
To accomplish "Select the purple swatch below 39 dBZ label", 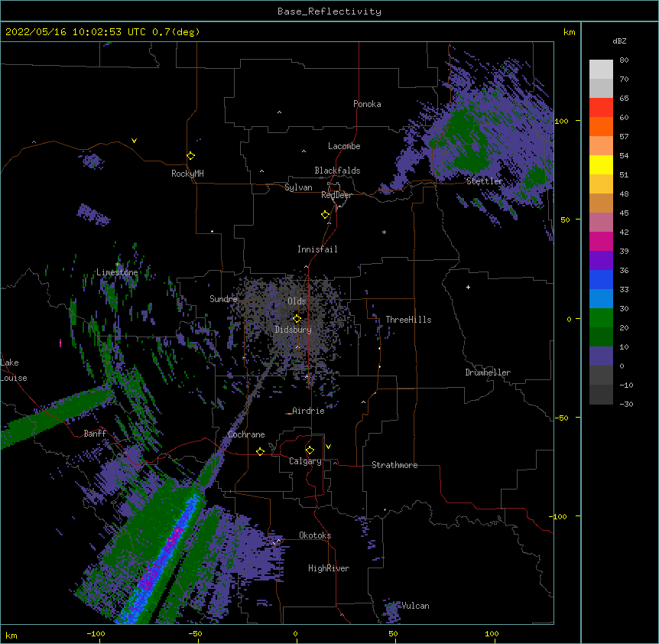I will (601, 260).
